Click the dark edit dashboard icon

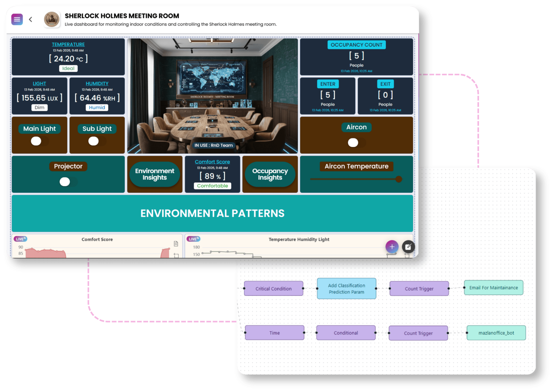pyautogui.click(x=408, y=247)
